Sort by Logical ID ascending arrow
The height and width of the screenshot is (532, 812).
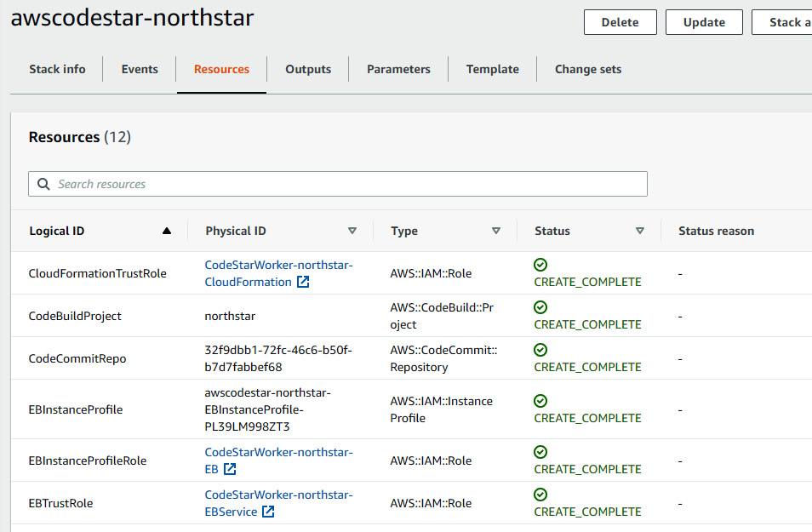tap(166, 231)
